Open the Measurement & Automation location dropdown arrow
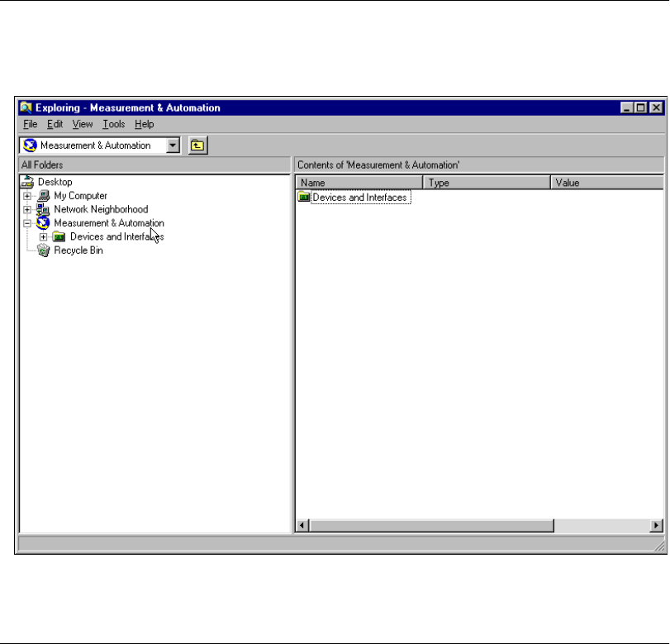 pos(173,145)
